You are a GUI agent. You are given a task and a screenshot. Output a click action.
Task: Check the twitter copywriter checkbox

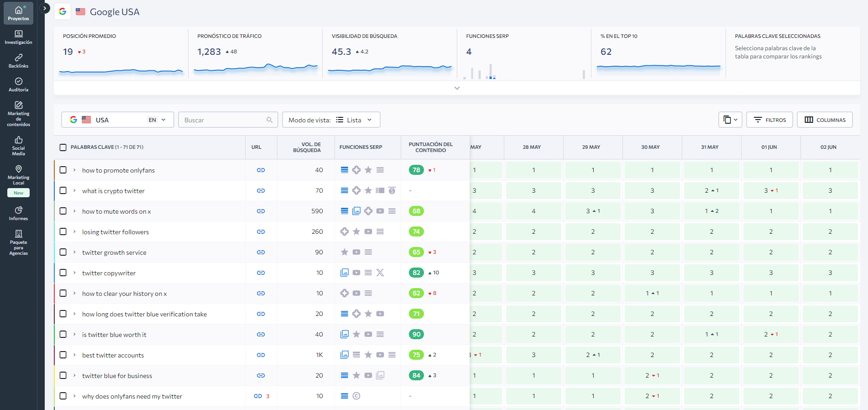pyautogui.click(x=63, y=273)
